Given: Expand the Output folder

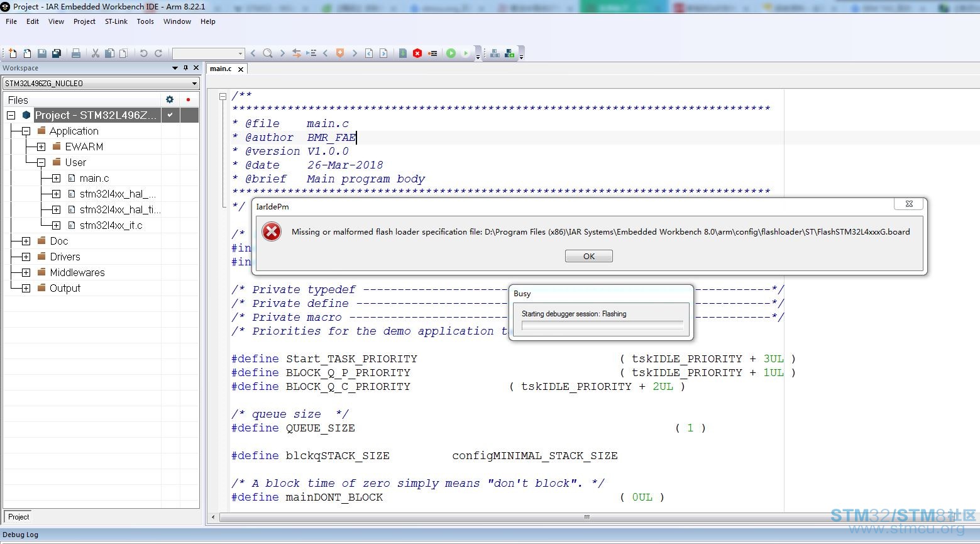Looking at the screenshot, I should click(x=26, y=288).
